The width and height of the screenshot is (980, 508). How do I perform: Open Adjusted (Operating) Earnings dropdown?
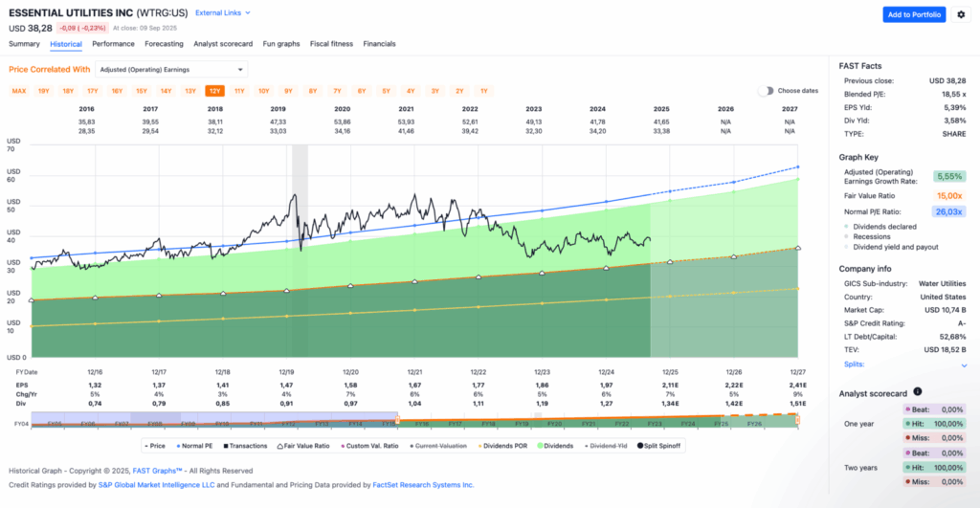171,69
